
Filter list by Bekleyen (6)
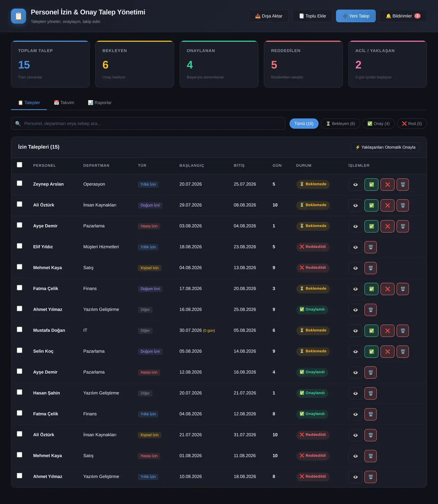(341, 123)
